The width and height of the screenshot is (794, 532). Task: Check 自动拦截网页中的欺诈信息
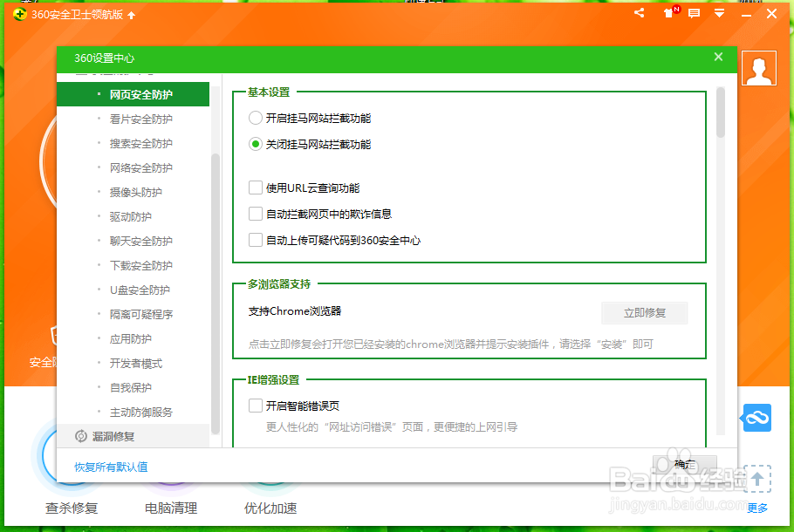click(255, 215)
